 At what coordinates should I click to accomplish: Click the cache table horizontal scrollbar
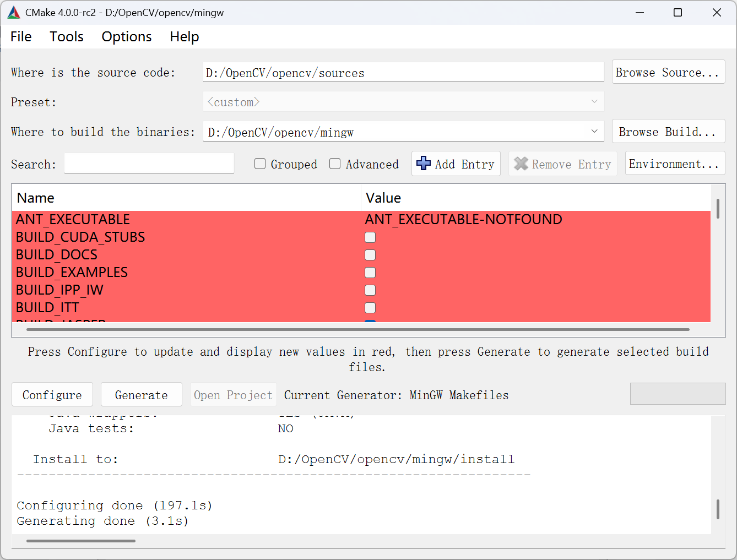pyautogui.click(x=358, y=330)
